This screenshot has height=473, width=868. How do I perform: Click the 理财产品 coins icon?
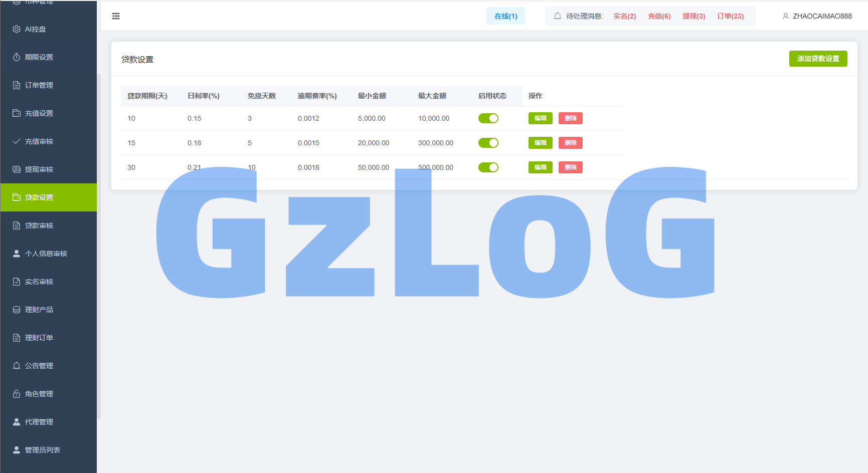point(17,310)
